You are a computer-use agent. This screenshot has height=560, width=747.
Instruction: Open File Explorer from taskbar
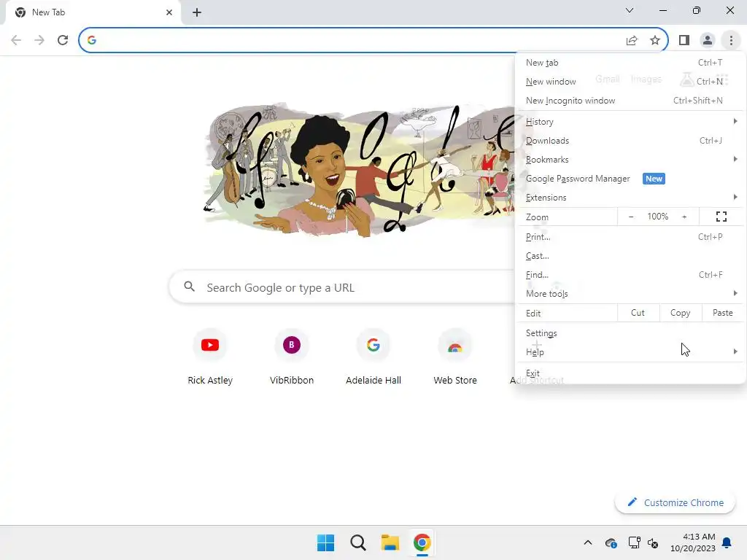[390, 542]
